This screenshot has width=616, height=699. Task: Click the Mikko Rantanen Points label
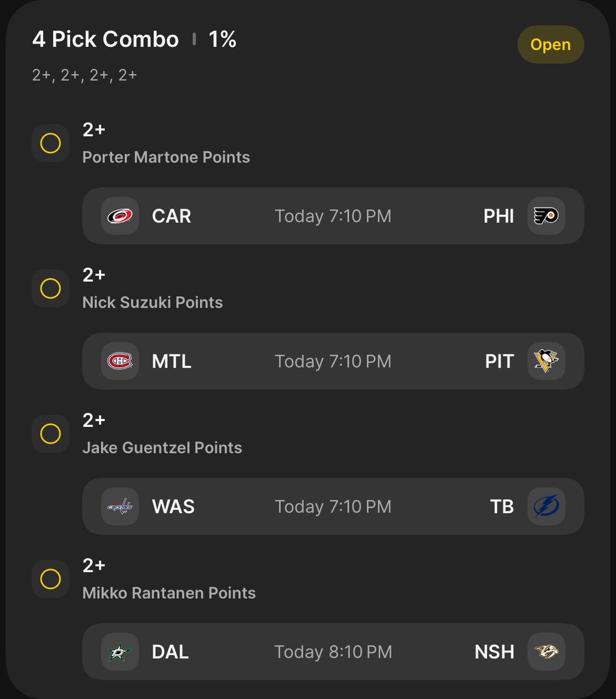[169, 593]
